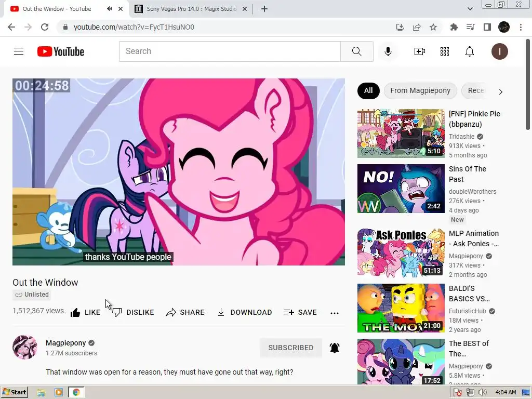Image resolution: width=532 pixels, height=399 pixels.
Task: Open media controls icon in Chrome toolbar
Action: (470, 27)
